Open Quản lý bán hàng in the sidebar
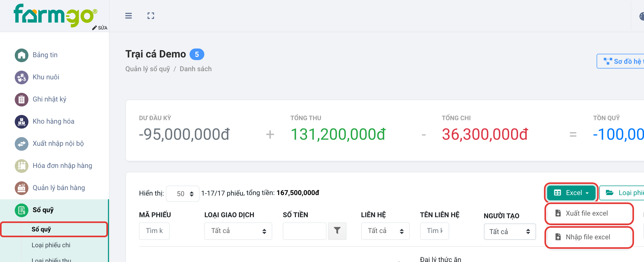644x262 pixels. point(59,188)
